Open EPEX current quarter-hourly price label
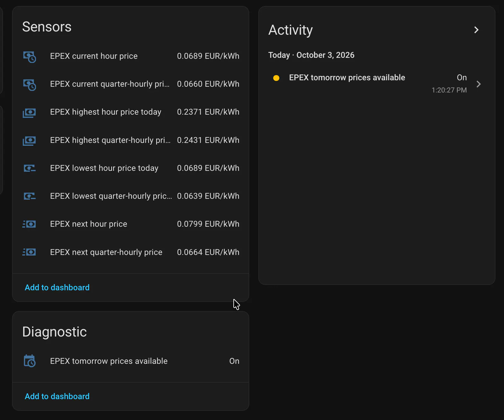The width and height of the screenshot is (504, 420). [110, 84]
